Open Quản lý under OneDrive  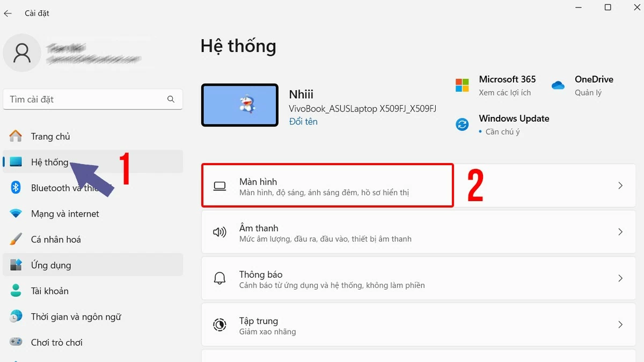coord(588,92)
